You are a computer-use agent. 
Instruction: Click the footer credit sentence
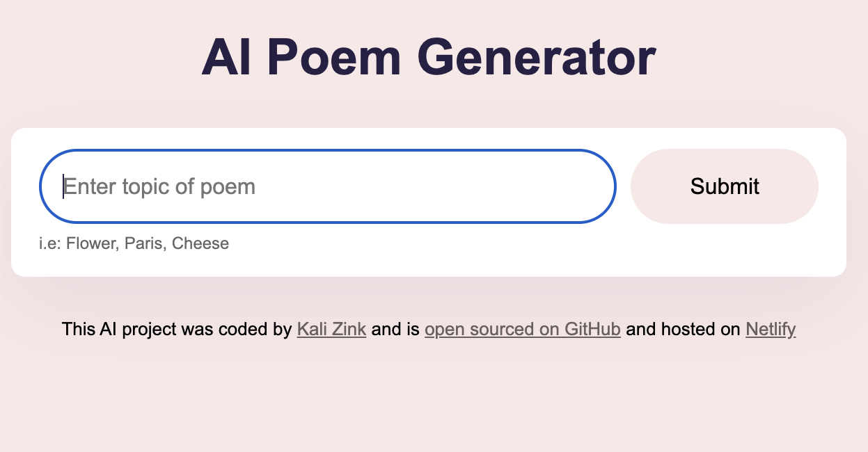click(429, 329)
